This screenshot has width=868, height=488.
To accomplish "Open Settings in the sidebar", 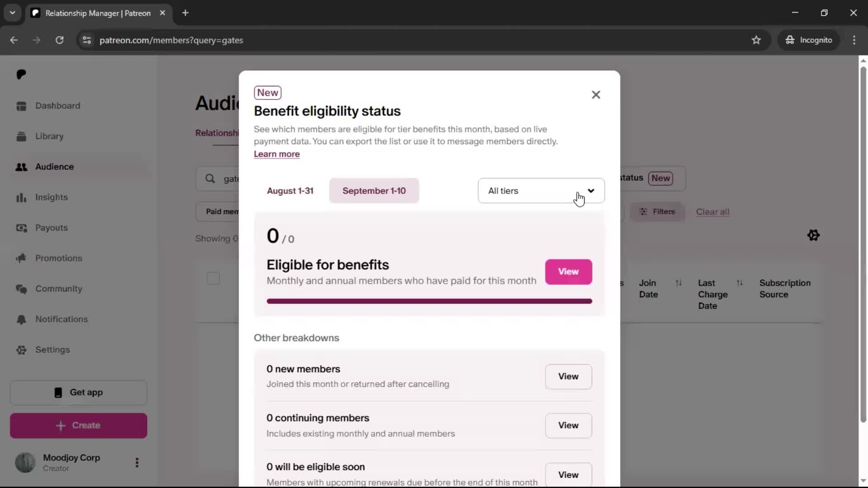I will click(52, 350).
